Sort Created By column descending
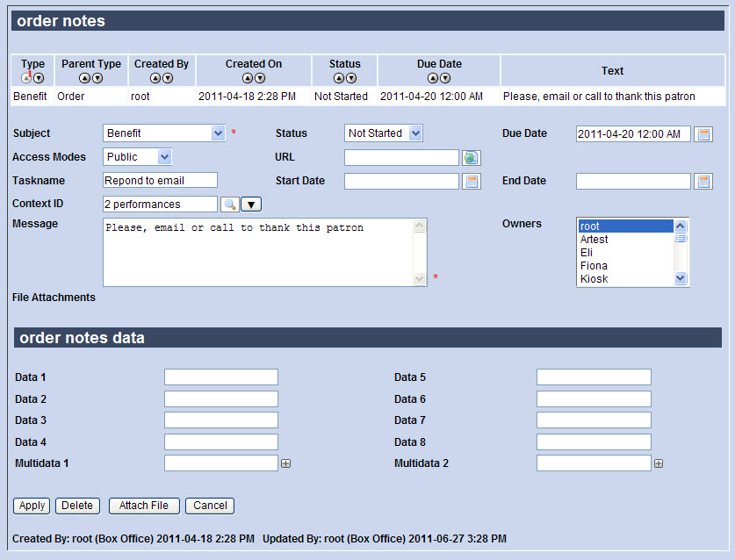This screenshot has width=735, height=560. (x=168, y=78)
